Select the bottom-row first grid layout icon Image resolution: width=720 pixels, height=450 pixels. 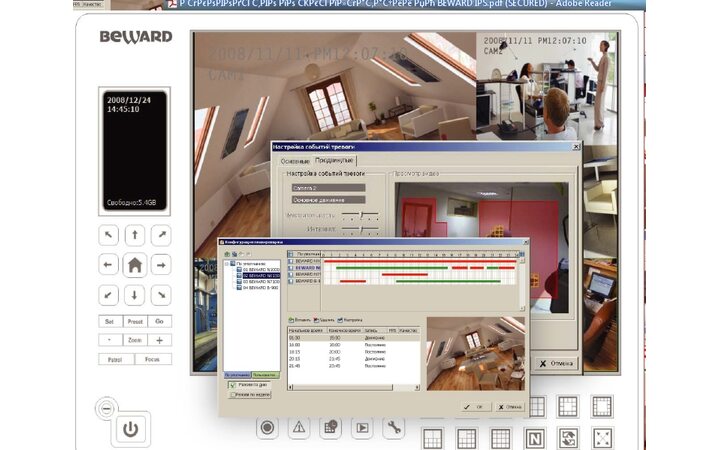(x=432, y=439)
